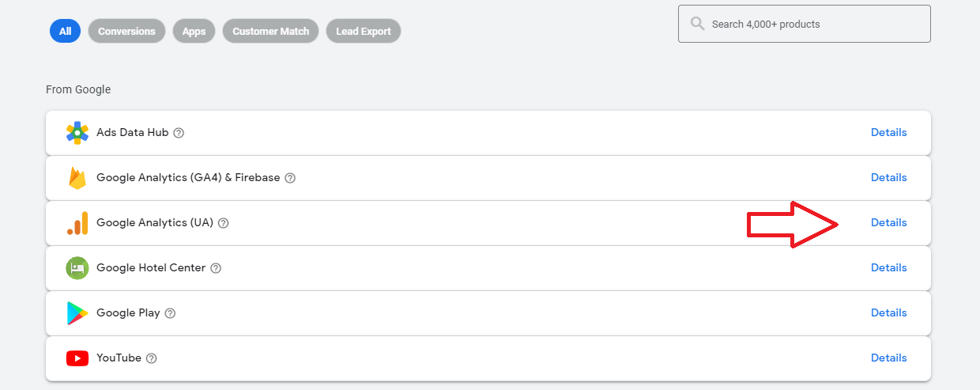Click the help icon beside Google Analytics (UA)
The height and width of the screenshot is (390, 980).
pyautogui.click(x=223, y=223)
